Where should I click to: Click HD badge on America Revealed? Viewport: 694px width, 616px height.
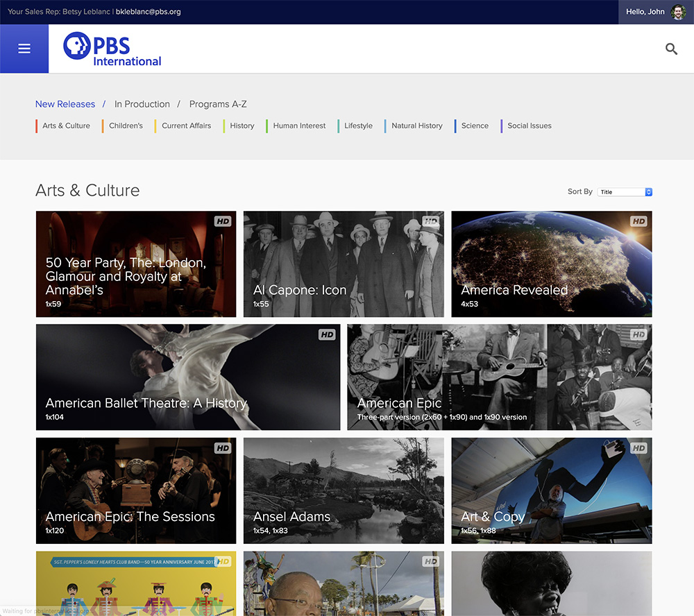pos(638,221)
